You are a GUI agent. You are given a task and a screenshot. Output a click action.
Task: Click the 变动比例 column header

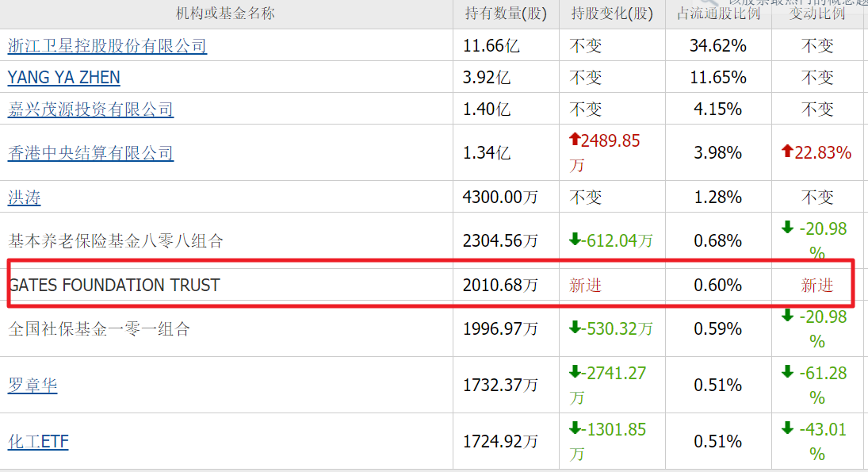point(817,13)
